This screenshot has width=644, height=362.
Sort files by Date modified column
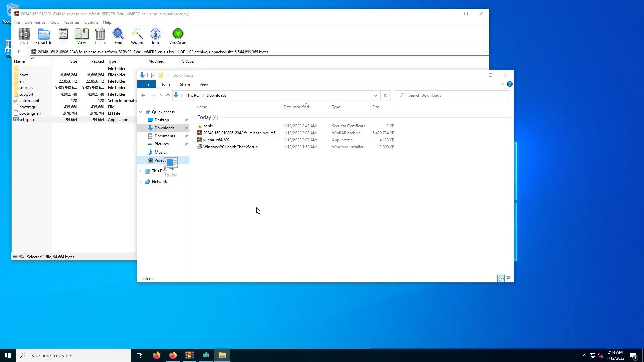[x=296, y=107]
